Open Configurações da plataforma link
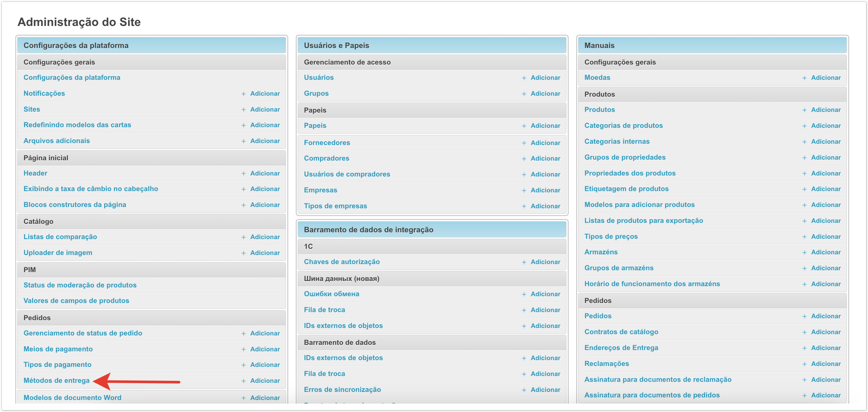This screenshot has height=412, width=868. (x=71, y=78)
